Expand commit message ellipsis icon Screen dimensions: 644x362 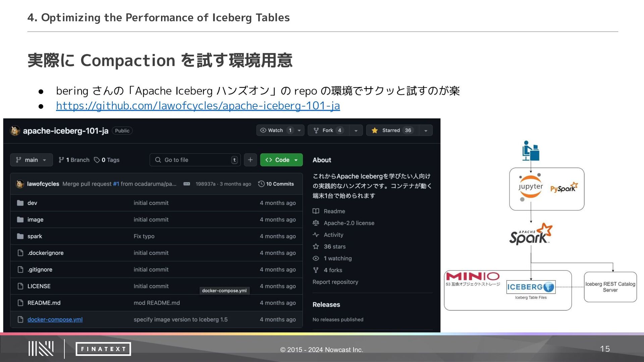(x=187, y=184)
